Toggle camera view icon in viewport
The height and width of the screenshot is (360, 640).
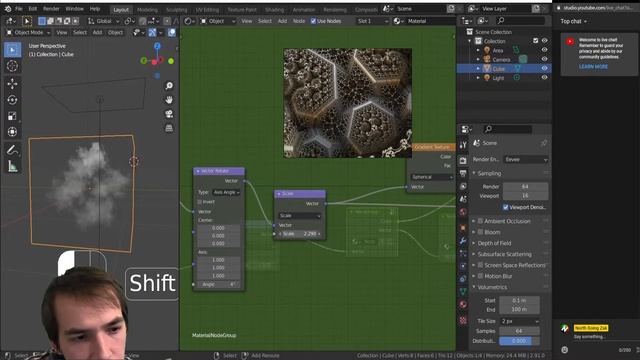169,114
